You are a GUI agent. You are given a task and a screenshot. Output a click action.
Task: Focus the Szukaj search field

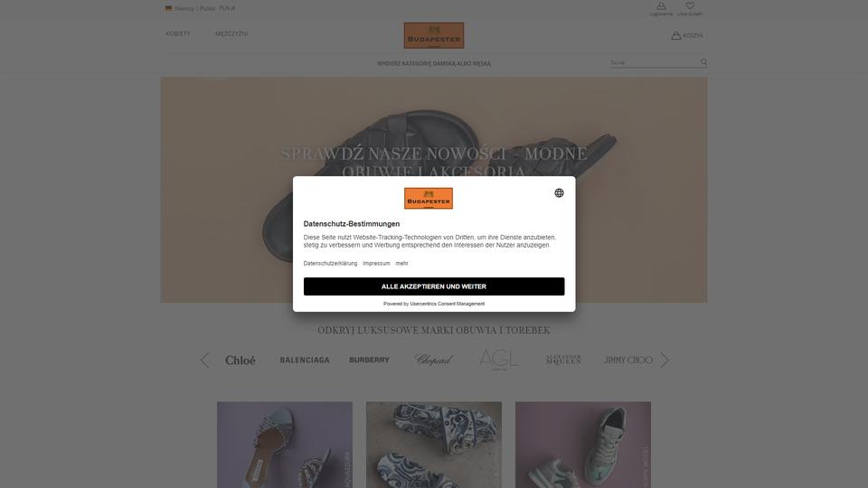pyautogui.click(x=653, y=62)
